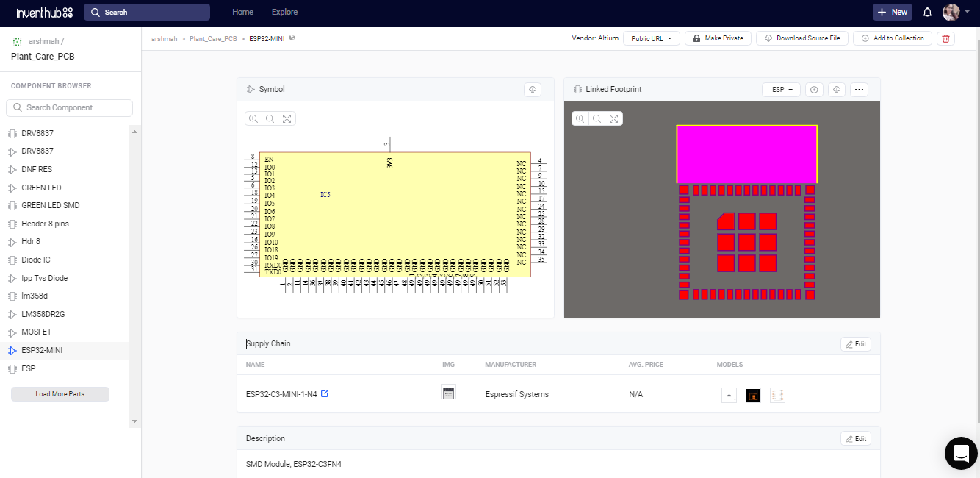The height and width of the screenshot is (478, 980).
Task: Open the notifications bell
Action: pyautogui.click(x=927, y=12)
